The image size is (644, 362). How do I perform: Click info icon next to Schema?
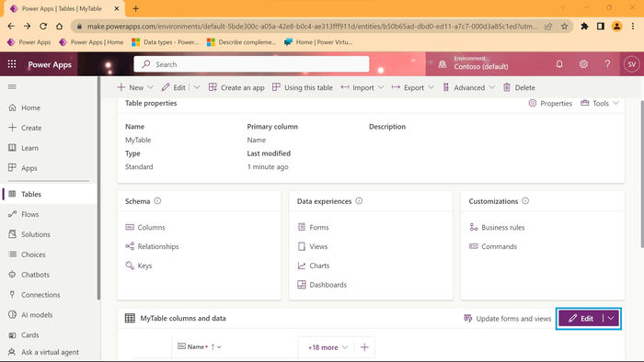pos(157,201)
